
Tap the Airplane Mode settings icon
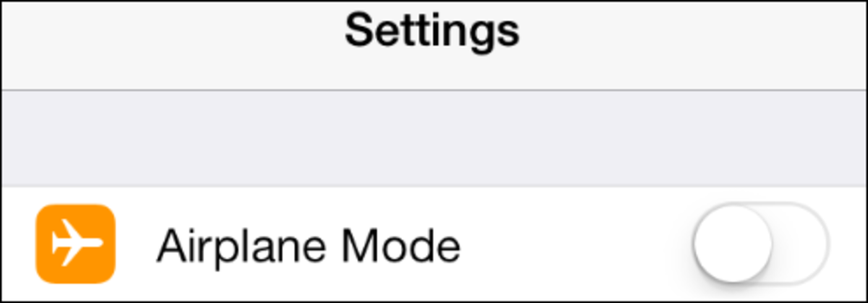(75, 244)
